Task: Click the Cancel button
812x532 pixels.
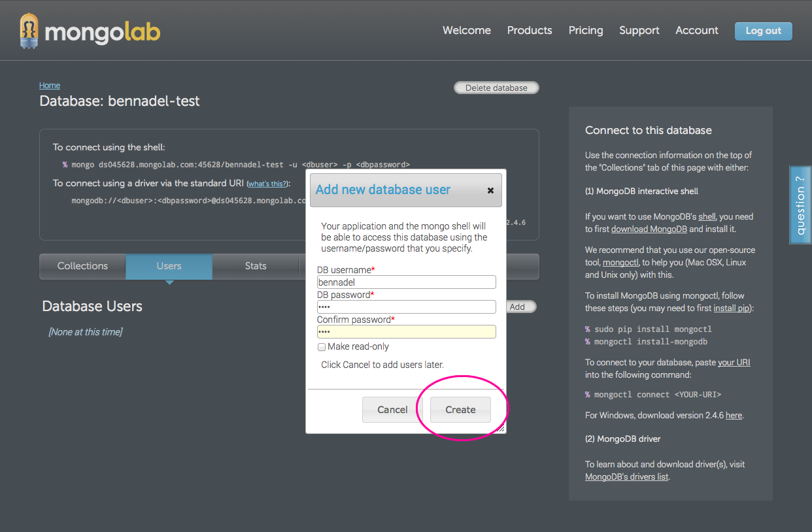Action: click(x=392, y=410)
